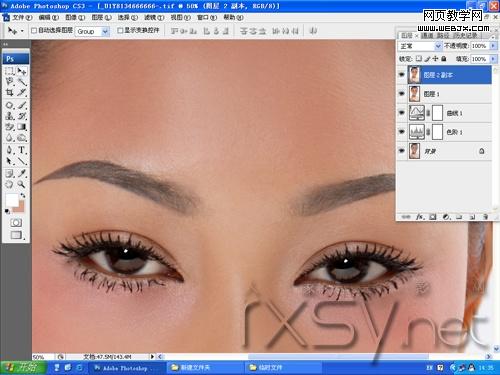Image resolution: width=500 pixels, height=375 pixels.
Task: Open the 选择 menu
Action: coord(128,17)
